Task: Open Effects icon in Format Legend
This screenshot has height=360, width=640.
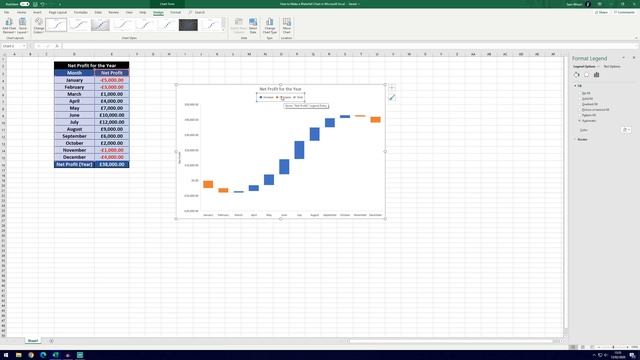Action: coord(587,75)
